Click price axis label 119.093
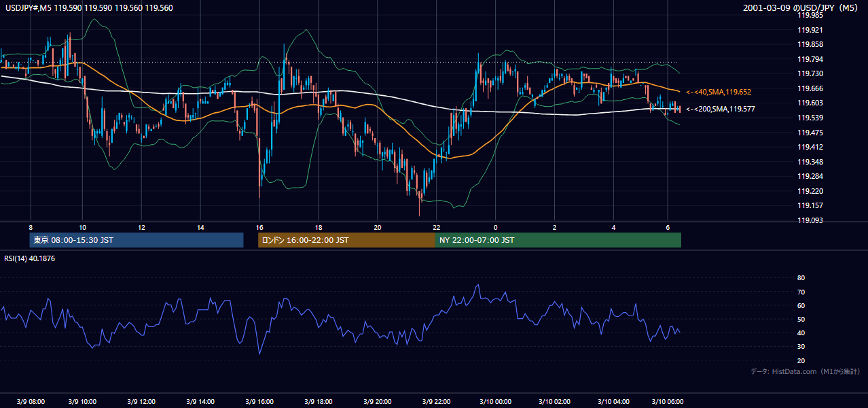 810,220
